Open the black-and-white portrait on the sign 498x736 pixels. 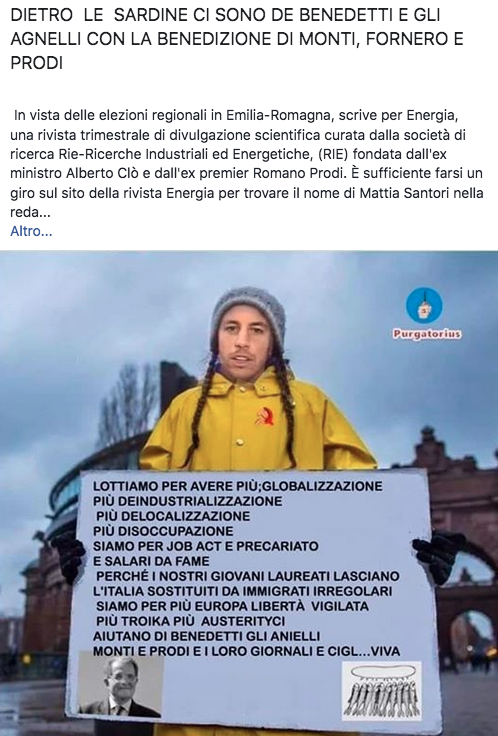pos(121,684)
